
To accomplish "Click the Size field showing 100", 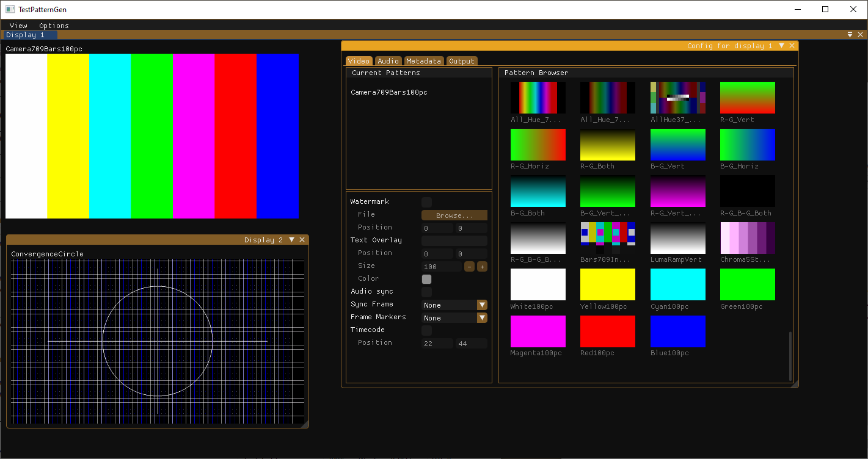I will point(442,266).
